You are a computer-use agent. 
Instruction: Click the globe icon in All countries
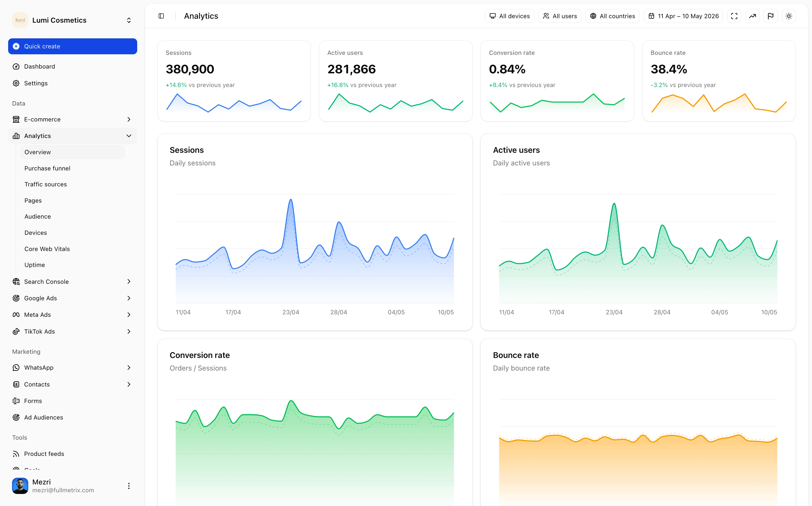coord(593,16)
